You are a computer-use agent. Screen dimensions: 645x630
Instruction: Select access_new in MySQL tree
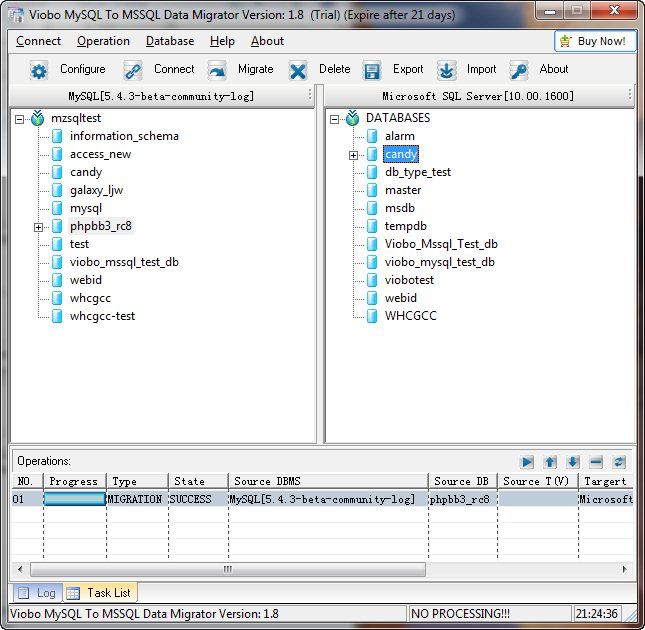coord(100,154)
